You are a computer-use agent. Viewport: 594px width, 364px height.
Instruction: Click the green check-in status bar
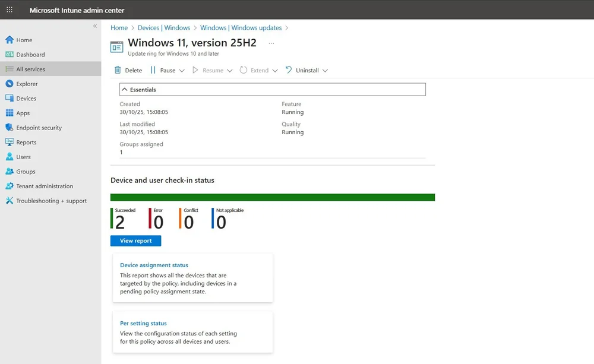pos(273,197)
